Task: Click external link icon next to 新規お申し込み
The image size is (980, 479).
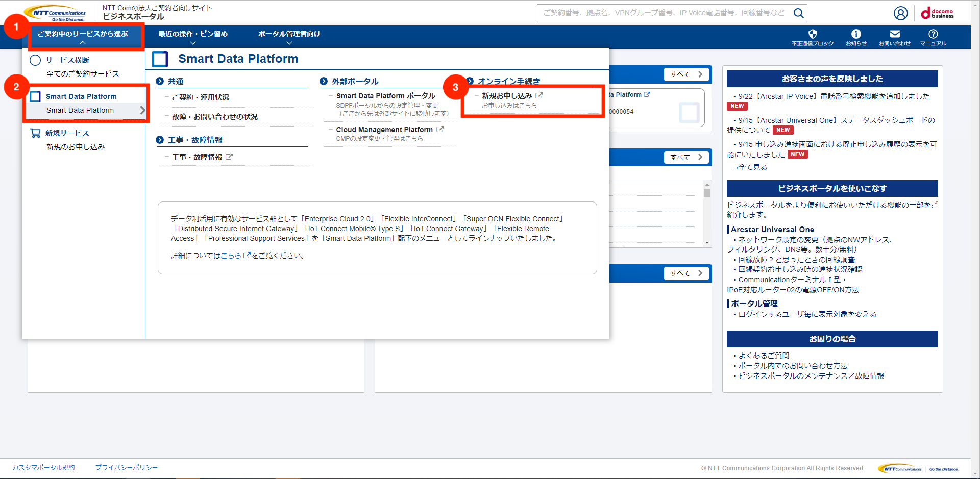Action: pyautogui.click(x=539, y=95)
